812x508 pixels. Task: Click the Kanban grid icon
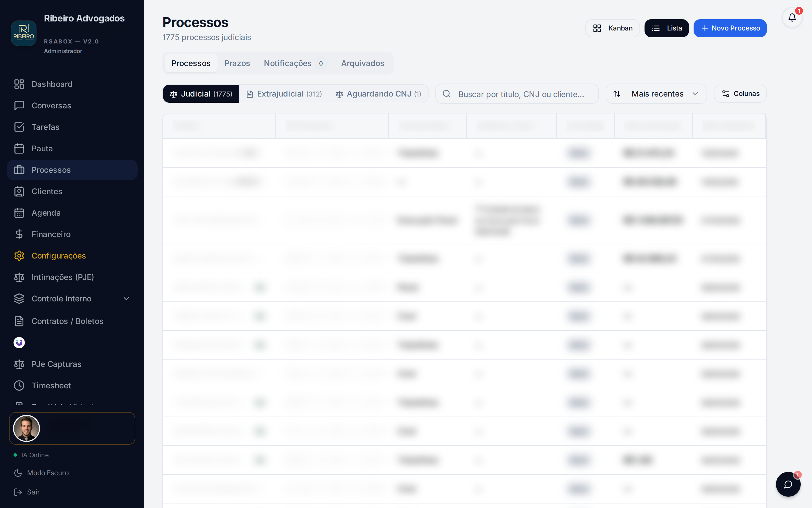(597, 28)
